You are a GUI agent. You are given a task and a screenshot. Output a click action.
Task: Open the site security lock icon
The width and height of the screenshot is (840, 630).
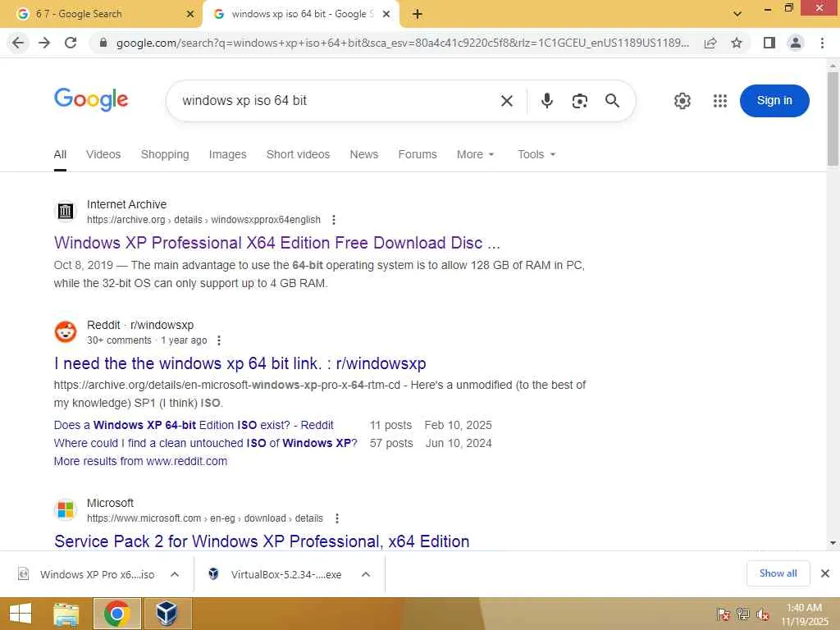pos(103,43)
